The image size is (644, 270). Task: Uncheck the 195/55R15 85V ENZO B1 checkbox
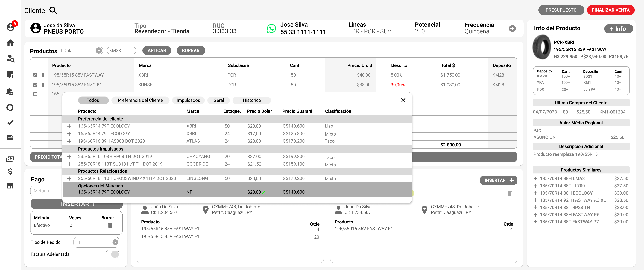(35, 85)
